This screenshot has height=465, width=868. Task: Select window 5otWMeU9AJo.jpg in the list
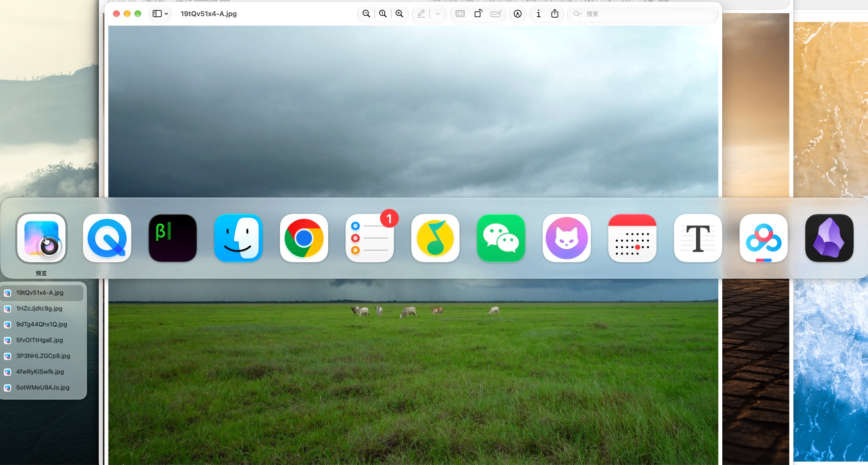point(42,387)
